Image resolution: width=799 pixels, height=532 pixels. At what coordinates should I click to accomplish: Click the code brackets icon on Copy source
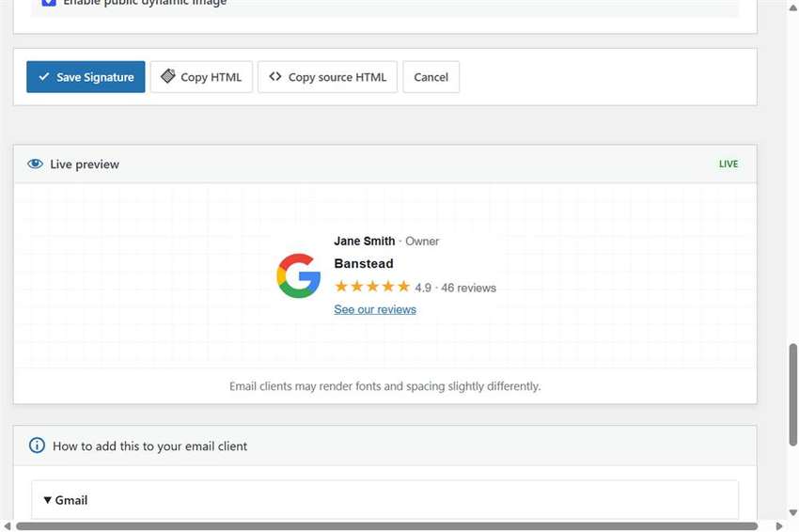[x=275, y=76]
